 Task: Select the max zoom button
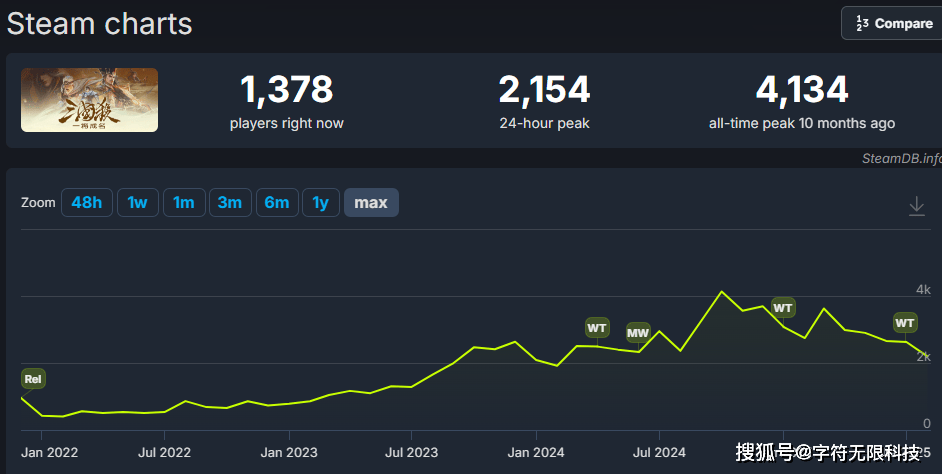(x=371, y=203)
